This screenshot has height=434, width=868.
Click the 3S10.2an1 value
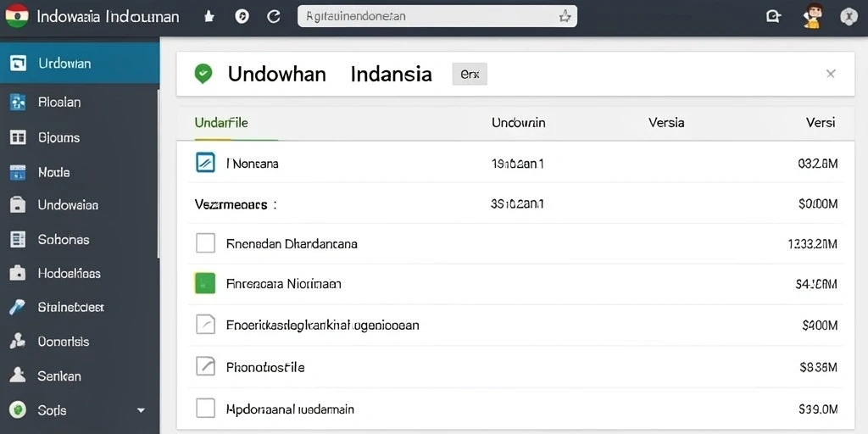(x=517, y=204)
